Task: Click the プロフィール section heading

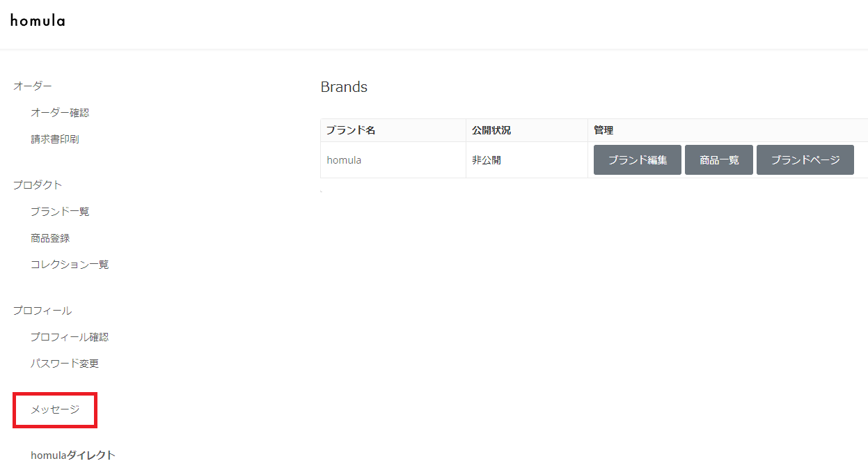Action: [42, 311]
